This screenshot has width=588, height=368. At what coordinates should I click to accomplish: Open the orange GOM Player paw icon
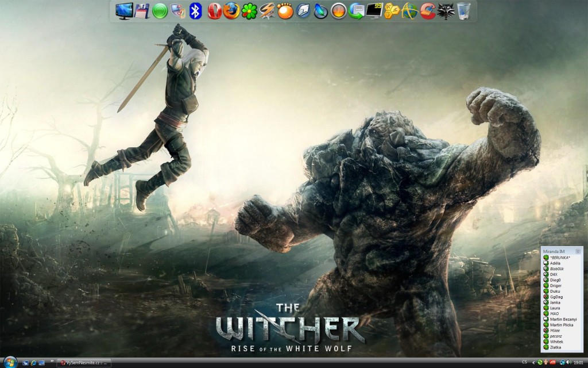[x=285, y=11]
